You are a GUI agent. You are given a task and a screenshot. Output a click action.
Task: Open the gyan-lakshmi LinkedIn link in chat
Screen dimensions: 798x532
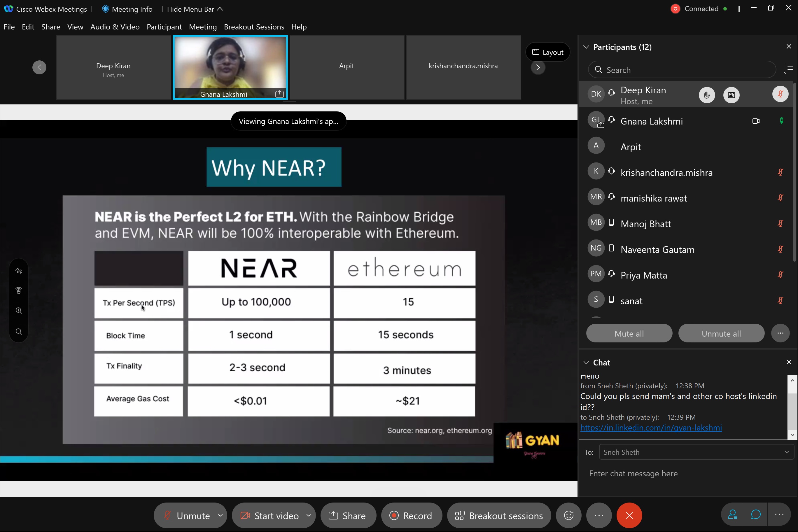tap(651, 428)
